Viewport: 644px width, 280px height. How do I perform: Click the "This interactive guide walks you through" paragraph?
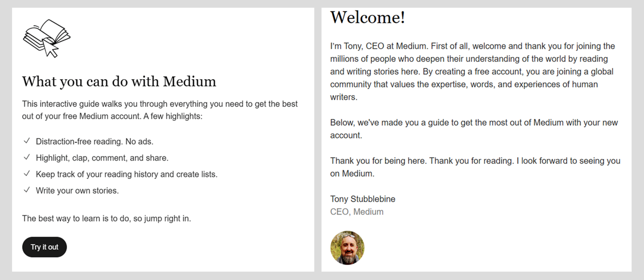coord(160,110)
